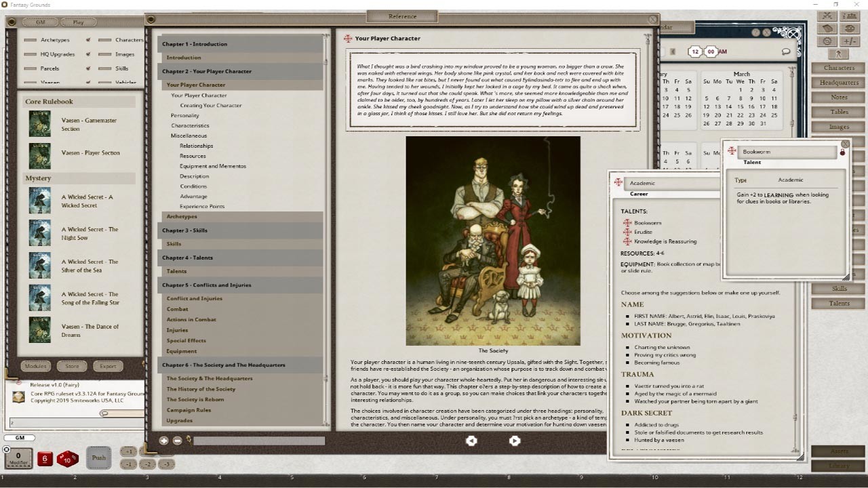Screen dimensions: 868x488
Task: Click the Push button
Action: pyautogui.click(x=98, y=458)
